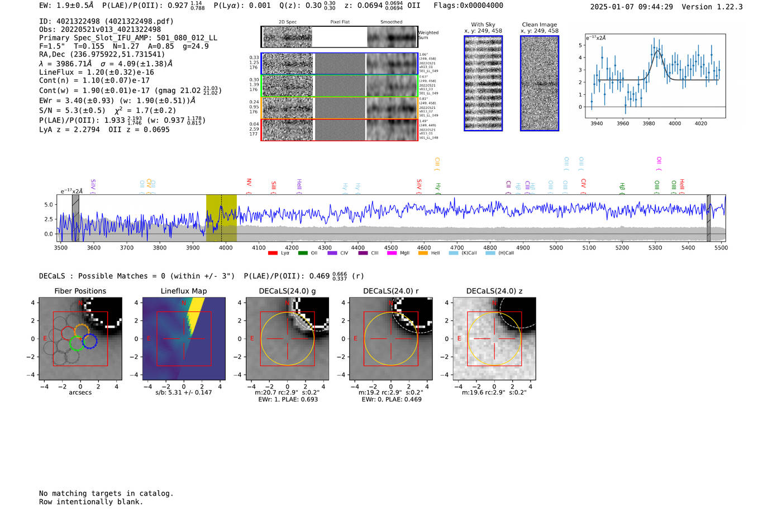Image resolution: width=782 pixels, height=532 pixels.
Task: Select the green-bordered fiber 2D spectrum row
Action: tap(340, 86)
